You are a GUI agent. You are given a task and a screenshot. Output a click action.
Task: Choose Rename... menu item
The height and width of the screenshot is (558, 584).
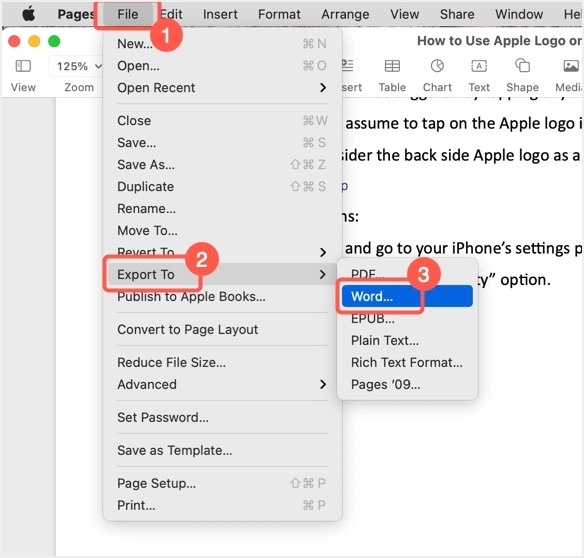tap(222, 209)
